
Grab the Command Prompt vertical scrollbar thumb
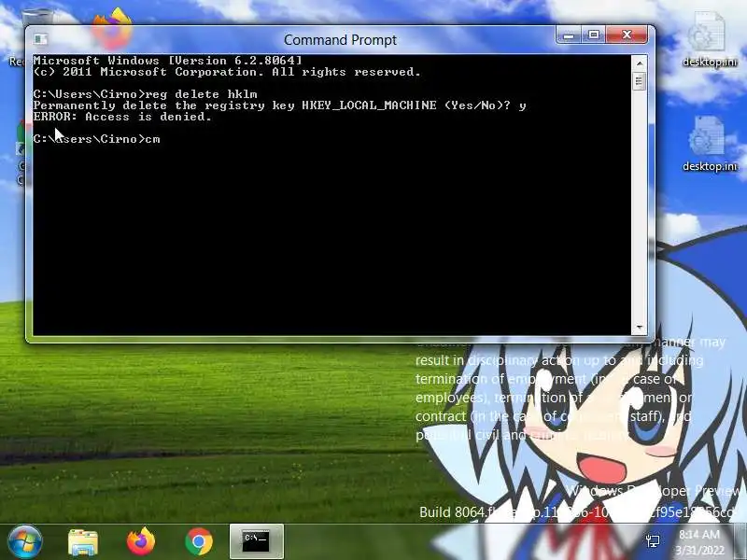(x=639, y=81)
